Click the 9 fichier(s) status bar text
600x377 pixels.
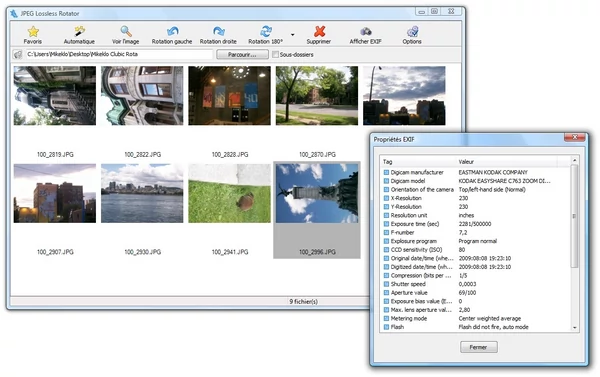click(303, 302)
